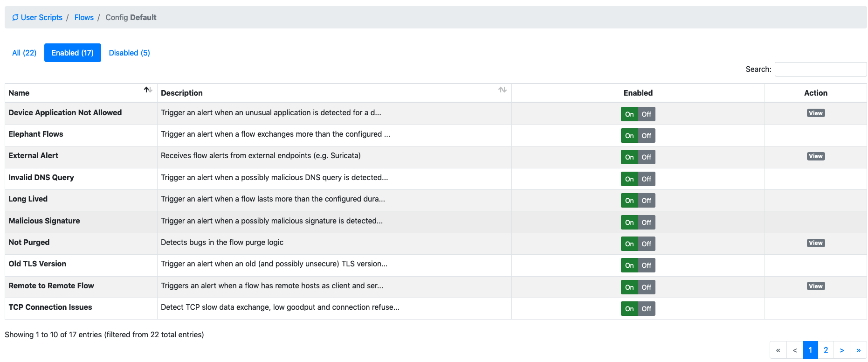Open page 2 of the table
The image size is (868, 362).
[826, 350]
